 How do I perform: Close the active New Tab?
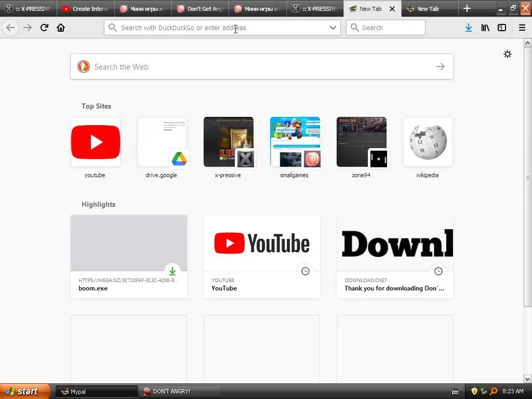tap(392, 9)
